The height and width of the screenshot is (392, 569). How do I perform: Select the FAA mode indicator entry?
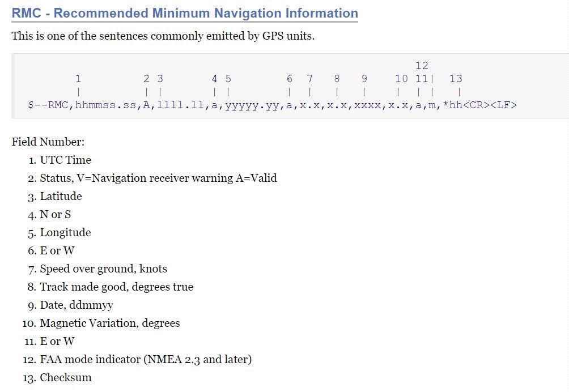pos(146,359)
